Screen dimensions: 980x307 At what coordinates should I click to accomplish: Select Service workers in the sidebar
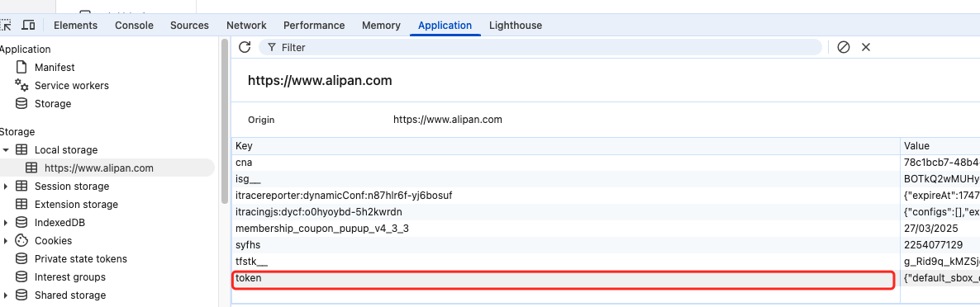71,86
